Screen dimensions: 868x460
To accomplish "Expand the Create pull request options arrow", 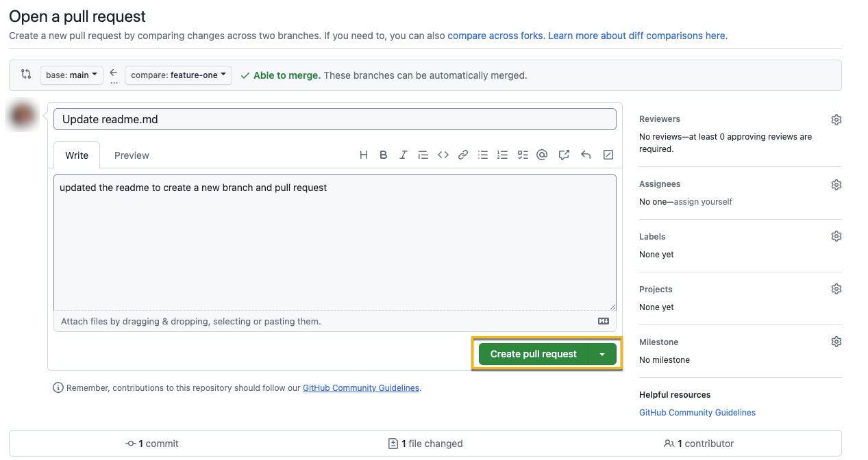I will [x=602, y=354].
